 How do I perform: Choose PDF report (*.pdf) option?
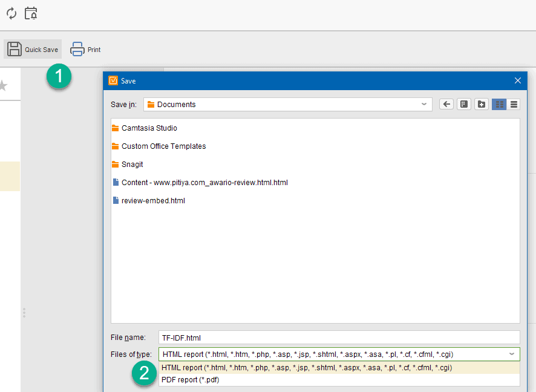tap(339, 380)
